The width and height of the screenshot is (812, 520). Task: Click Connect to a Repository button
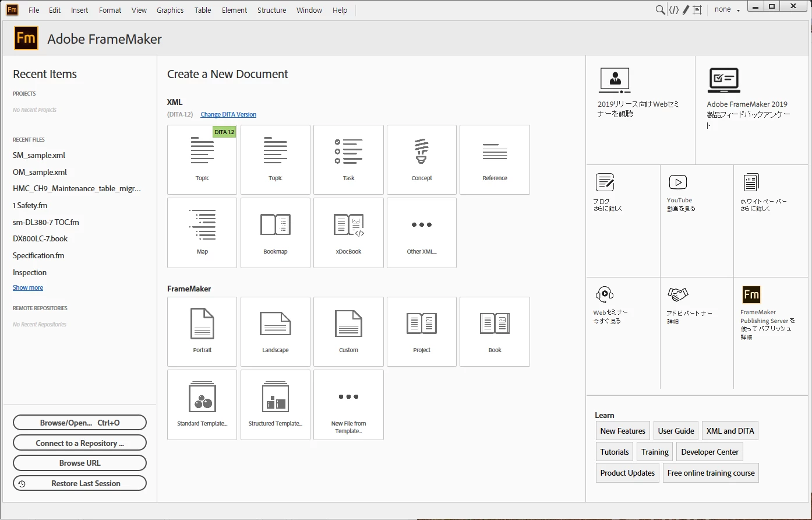coord(80,443)
